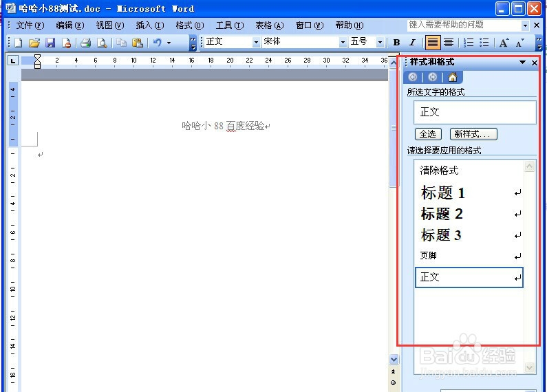The width and height of the screenshot is (547, 392).
Task: Click the paste clipboard icon
Action: tap(138, 43)
